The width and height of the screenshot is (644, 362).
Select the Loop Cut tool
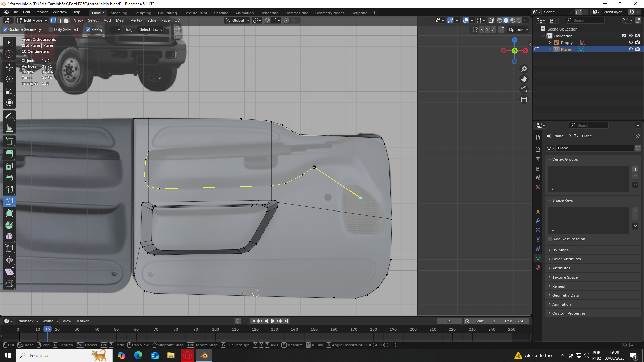click(x=9, y=190)
